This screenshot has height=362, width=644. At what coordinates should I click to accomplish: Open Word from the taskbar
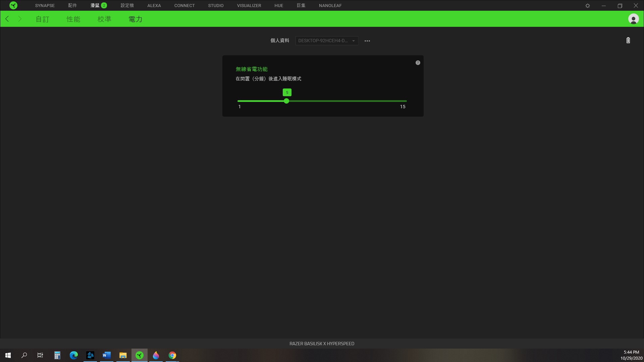(x=107, y=355)
